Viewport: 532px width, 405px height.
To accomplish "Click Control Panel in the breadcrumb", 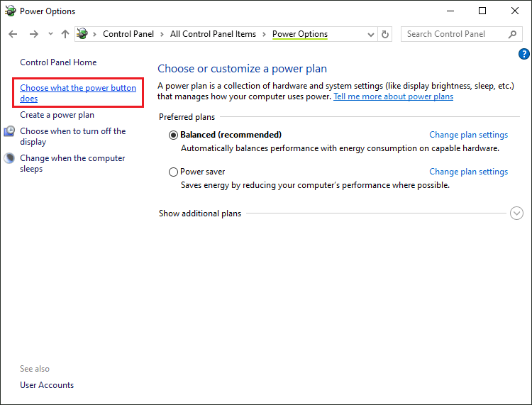I will click(128, 34).
